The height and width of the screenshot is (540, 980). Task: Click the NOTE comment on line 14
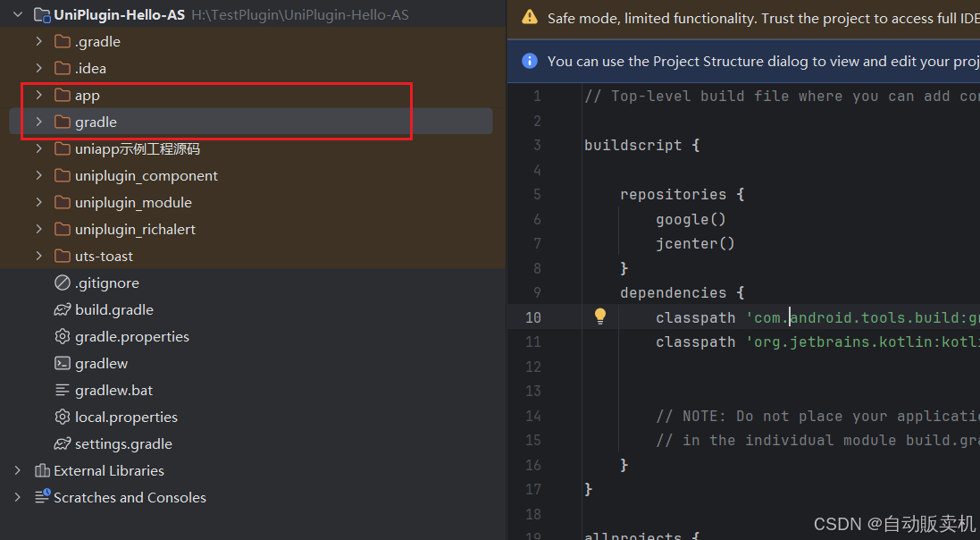tap(817, 416)
